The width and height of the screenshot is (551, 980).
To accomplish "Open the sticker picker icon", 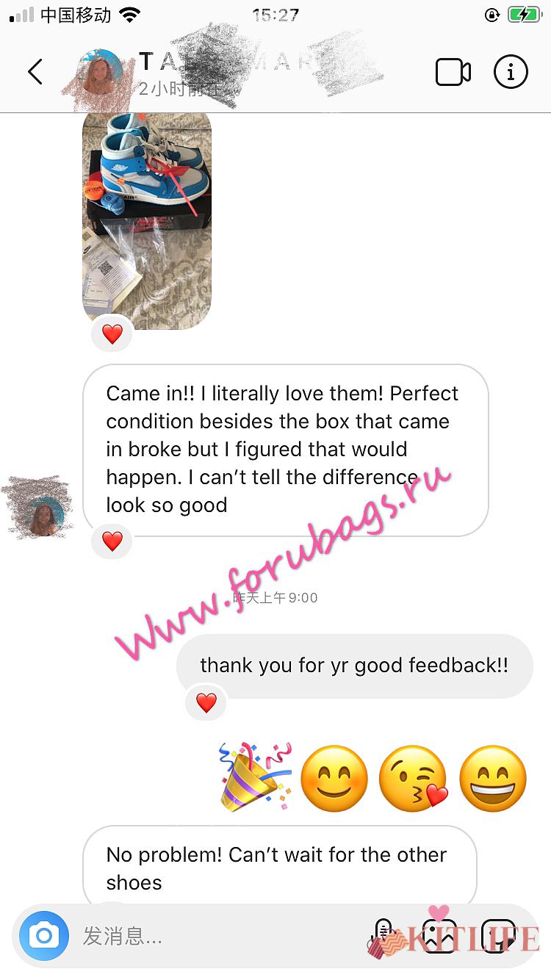I will pos(499,937).
